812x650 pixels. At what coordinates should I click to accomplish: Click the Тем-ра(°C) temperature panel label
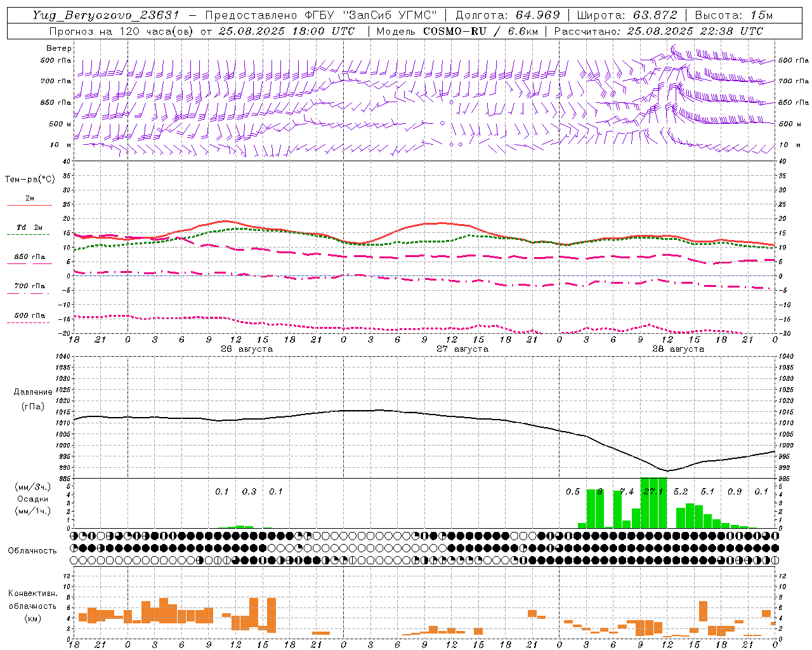(30, 180)
